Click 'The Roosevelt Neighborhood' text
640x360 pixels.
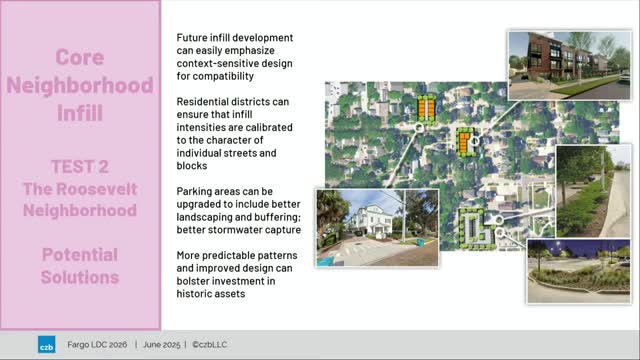[x=80, y=200]
